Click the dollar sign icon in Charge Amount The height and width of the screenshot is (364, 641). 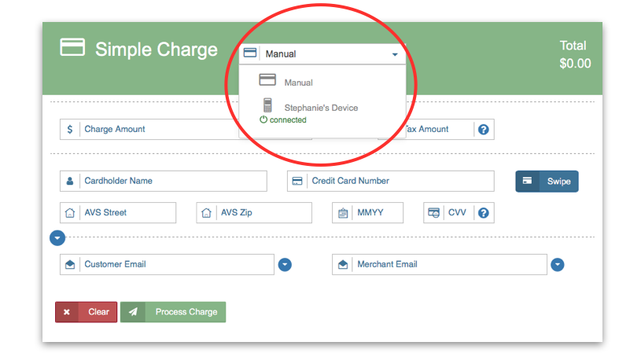[x=70, y=130]
